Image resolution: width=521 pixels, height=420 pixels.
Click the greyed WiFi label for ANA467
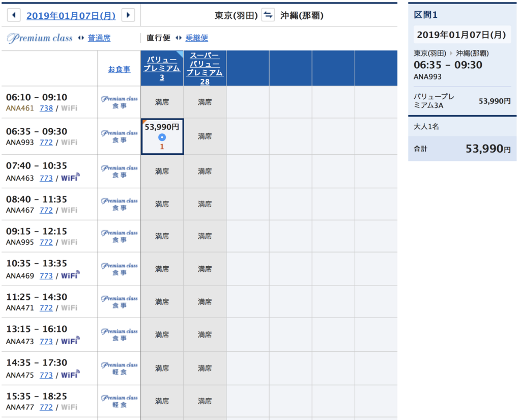pos(69,210)
